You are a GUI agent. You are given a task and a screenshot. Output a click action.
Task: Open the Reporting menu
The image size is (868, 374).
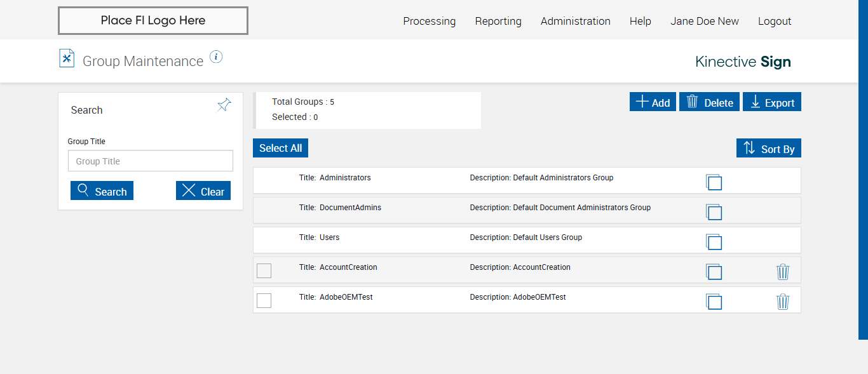tap(498, 21)
